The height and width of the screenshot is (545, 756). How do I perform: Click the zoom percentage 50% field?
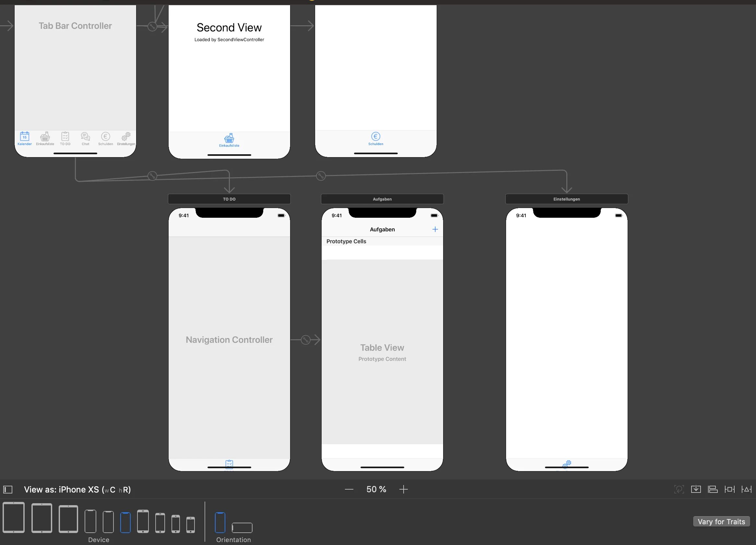click(377, 489)
